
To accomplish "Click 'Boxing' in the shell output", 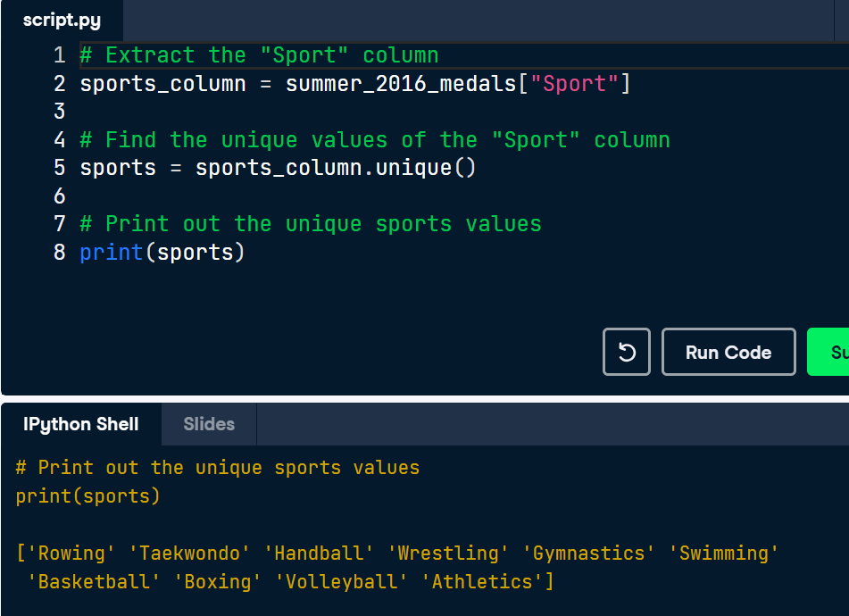I will (217, 581).
